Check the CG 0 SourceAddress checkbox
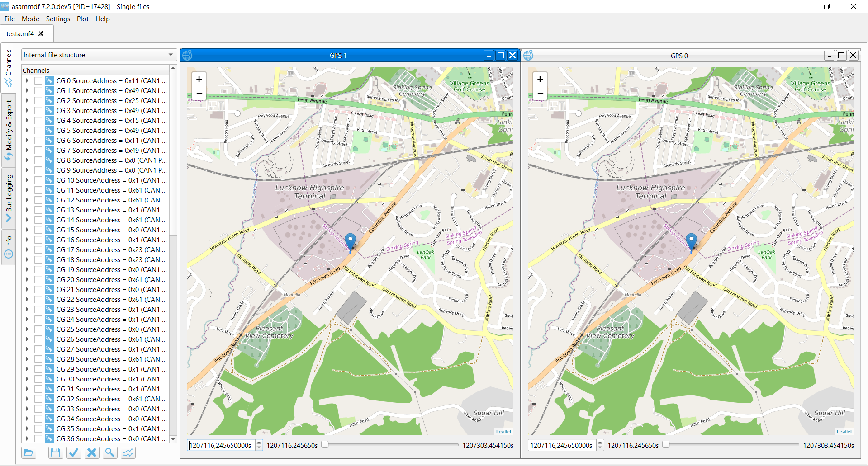This screenshot has width=868, height=466. tap(38, 80)
